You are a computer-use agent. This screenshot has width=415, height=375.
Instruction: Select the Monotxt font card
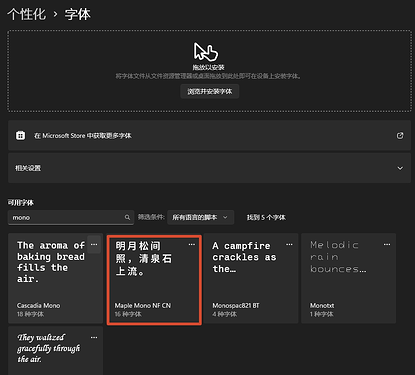tap(348, 278)
